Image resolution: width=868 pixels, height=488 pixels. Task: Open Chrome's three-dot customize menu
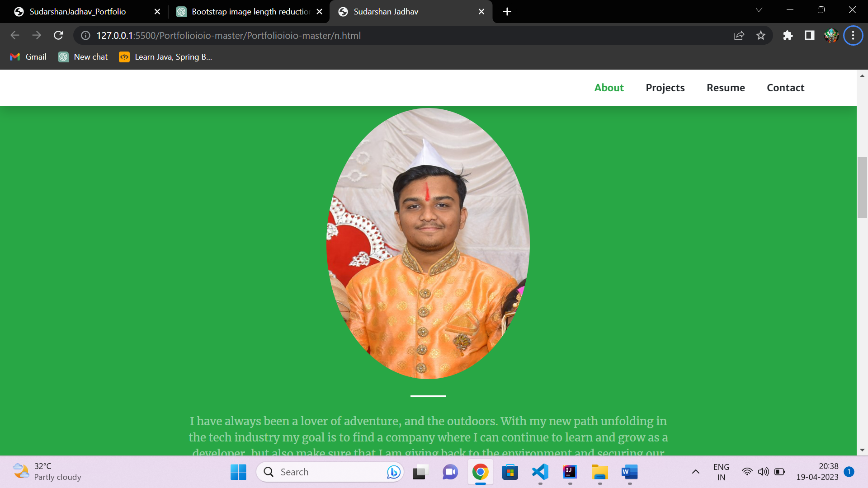click(x=853, y=35)
